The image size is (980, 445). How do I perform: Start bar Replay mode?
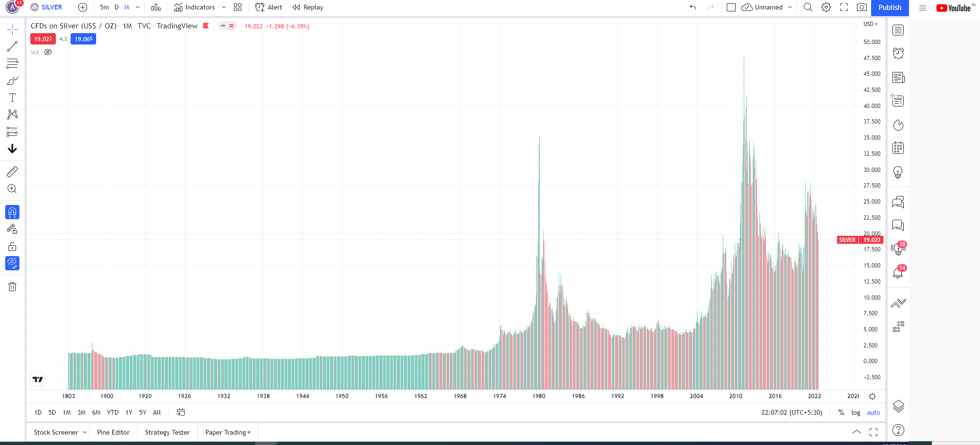coord(308,7)
